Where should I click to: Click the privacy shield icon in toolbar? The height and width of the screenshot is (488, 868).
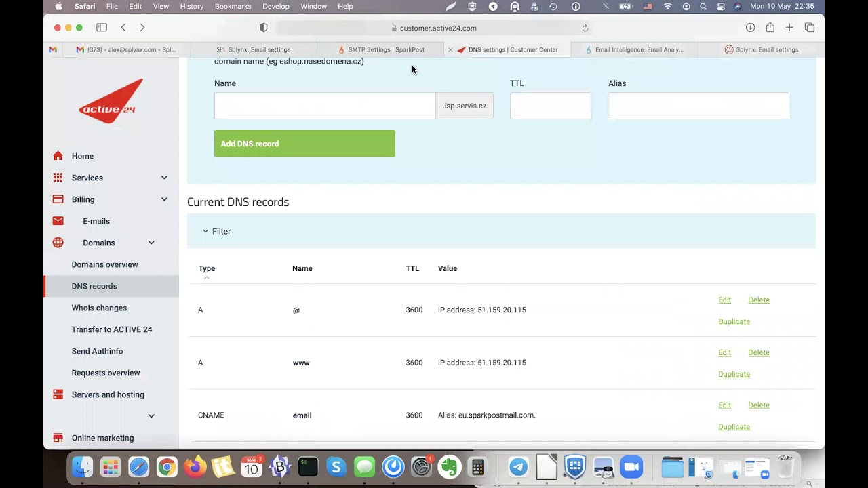point(264,28)
